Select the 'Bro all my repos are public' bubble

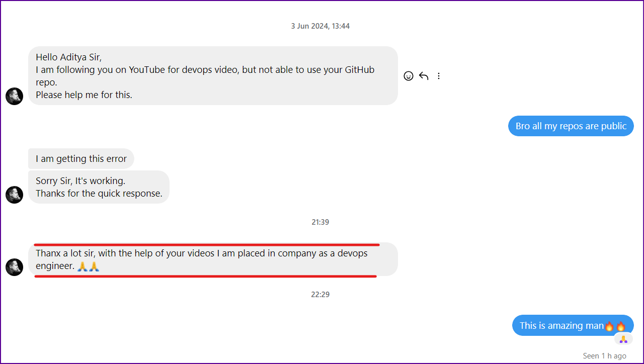pyautogui.click(x=571, y=126)
